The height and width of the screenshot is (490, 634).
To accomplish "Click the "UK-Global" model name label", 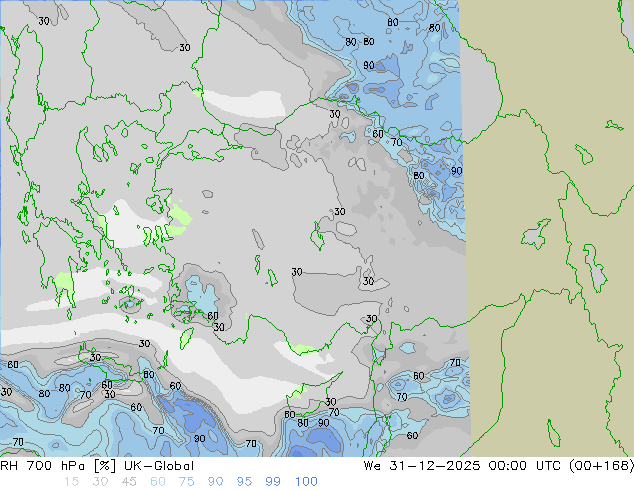I will click(x=159, y=466).
